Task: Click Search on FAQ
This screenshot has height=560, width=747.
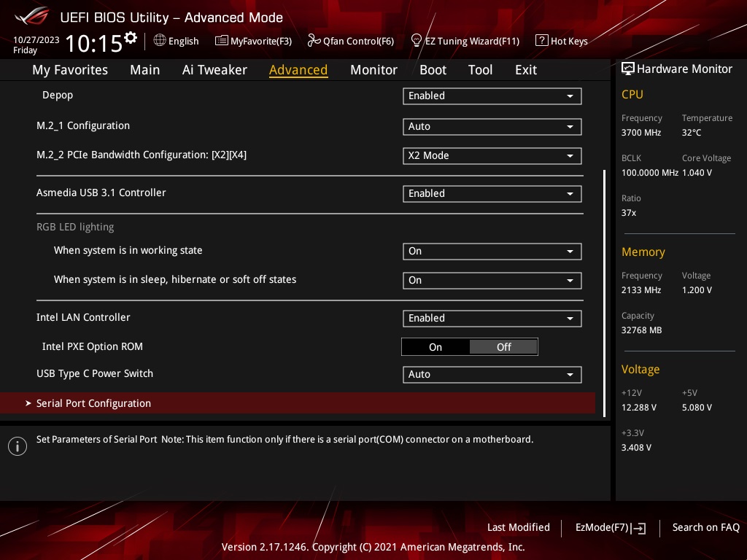Action: [705, 528]
